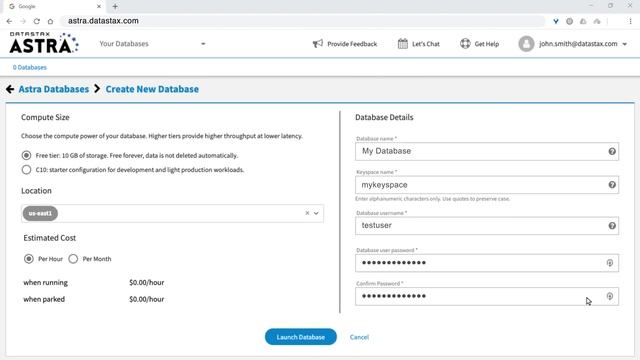
Task: Open the john.smith account dropdown arrow
Action: point(624,44)
